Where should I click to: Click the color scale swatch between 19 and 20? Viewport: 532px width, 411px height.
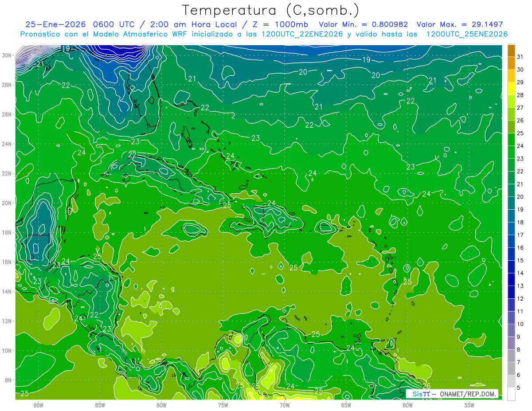coord(511,203)
